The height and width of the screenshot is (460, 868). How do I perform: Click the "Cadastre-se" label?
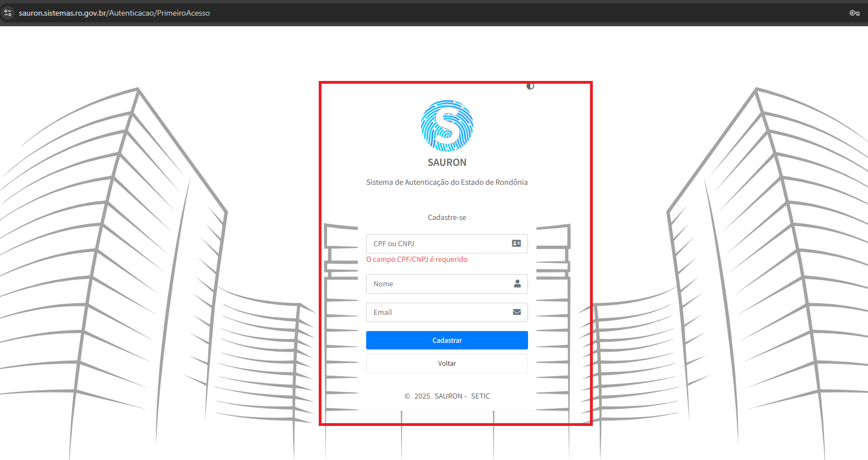(x=447, y=217)
